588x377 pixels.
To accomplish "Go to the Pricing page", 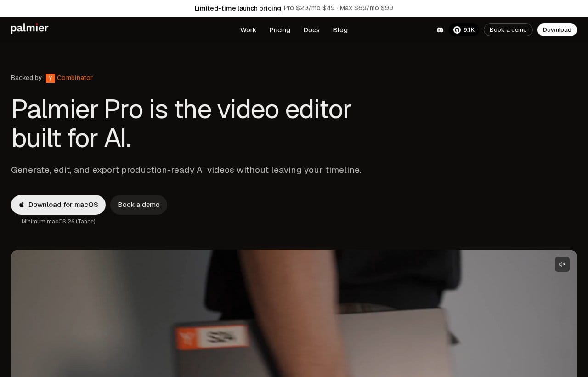I will pyautogui.click(x=280, y=30).
